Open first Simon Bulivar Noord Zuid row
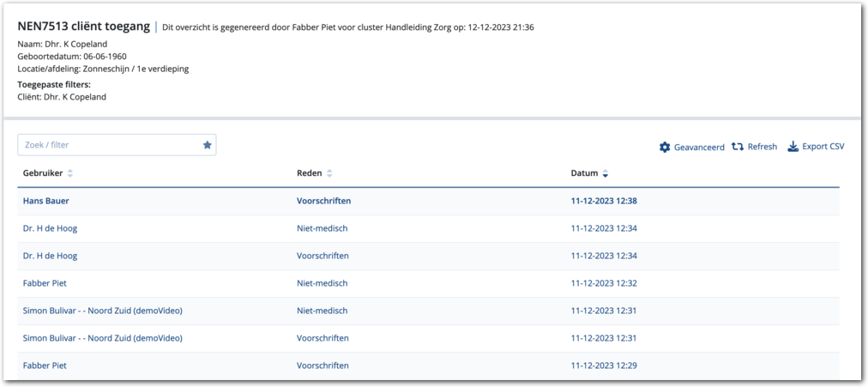 click(x=102, y=311)
